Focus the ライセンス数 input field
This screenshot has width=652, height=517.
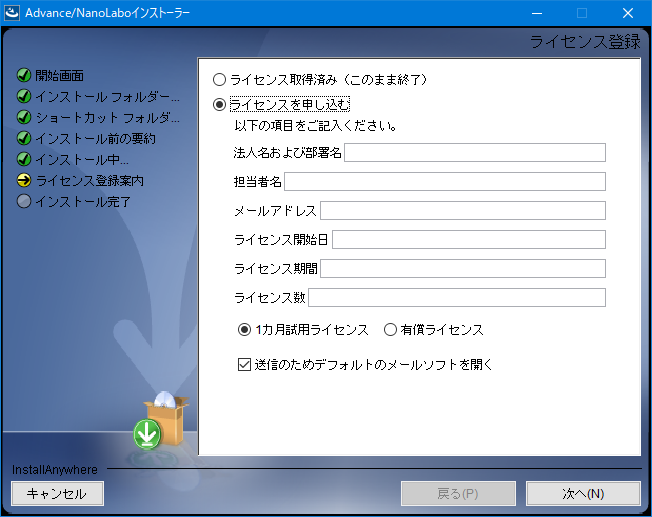(x=457, y=298)
